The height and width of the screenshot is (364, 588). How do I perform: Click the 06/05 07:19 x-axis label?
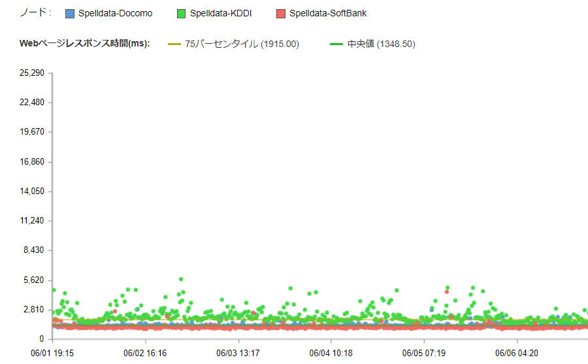(424, 353)
